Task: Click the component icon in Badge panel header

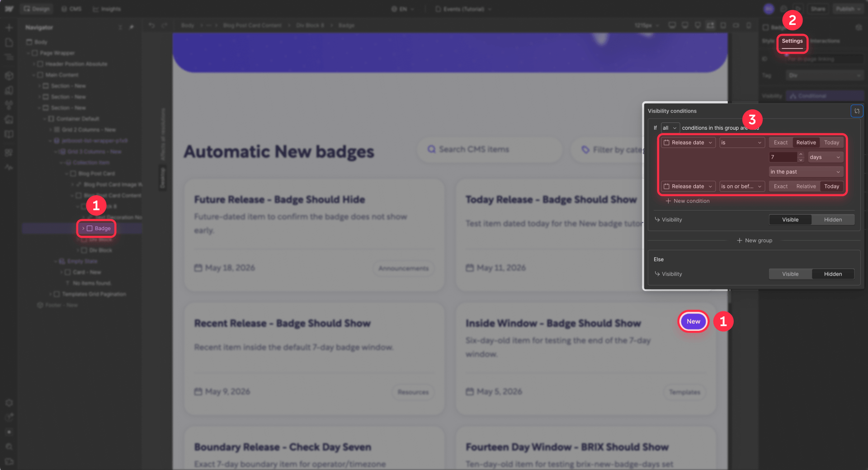Action: click(859, 28)
